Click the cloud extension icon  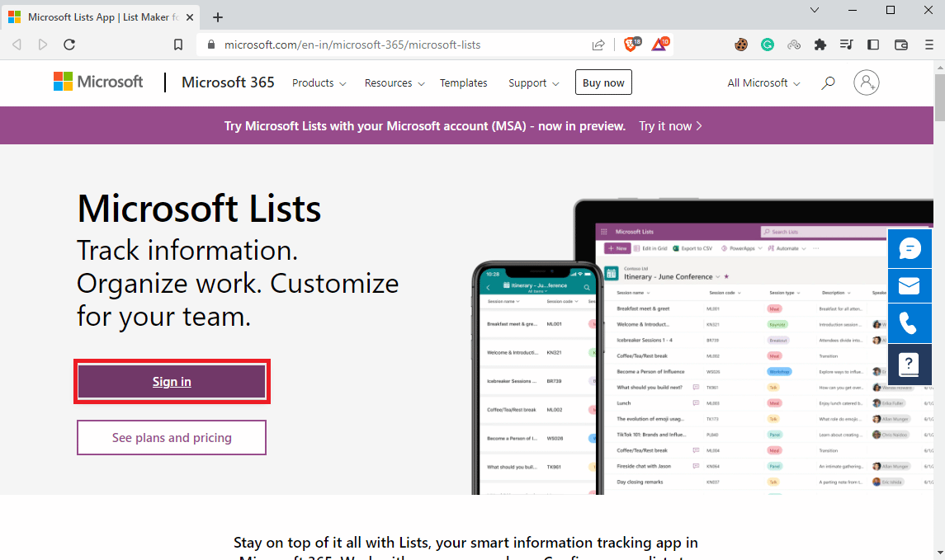[794, 45]
